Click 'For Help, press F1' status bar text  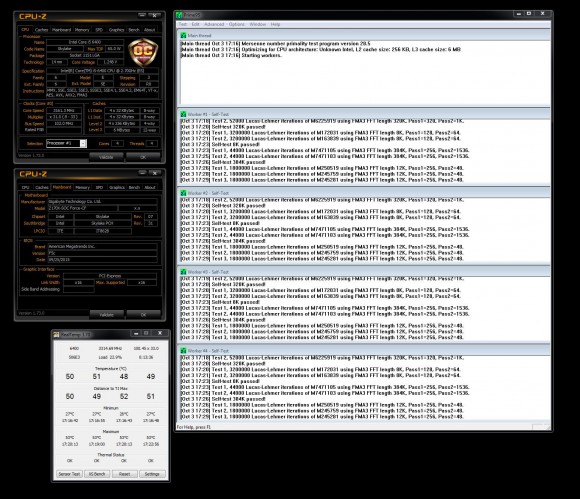194,427
